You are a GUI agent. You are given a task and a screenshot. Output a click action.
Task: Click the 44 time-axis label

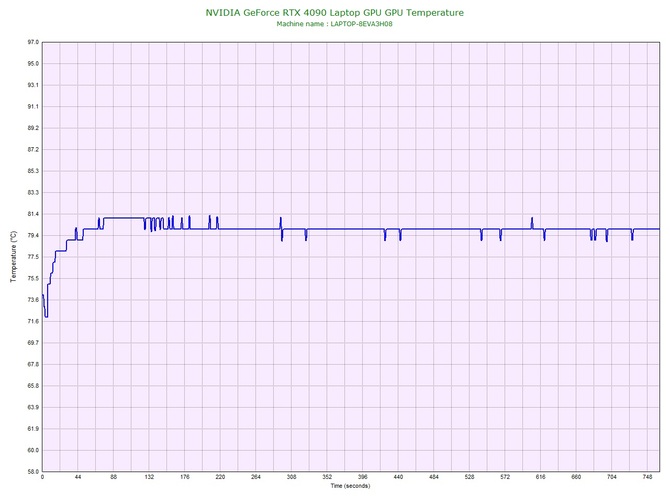pyautogui.click(x=78, y=477)
